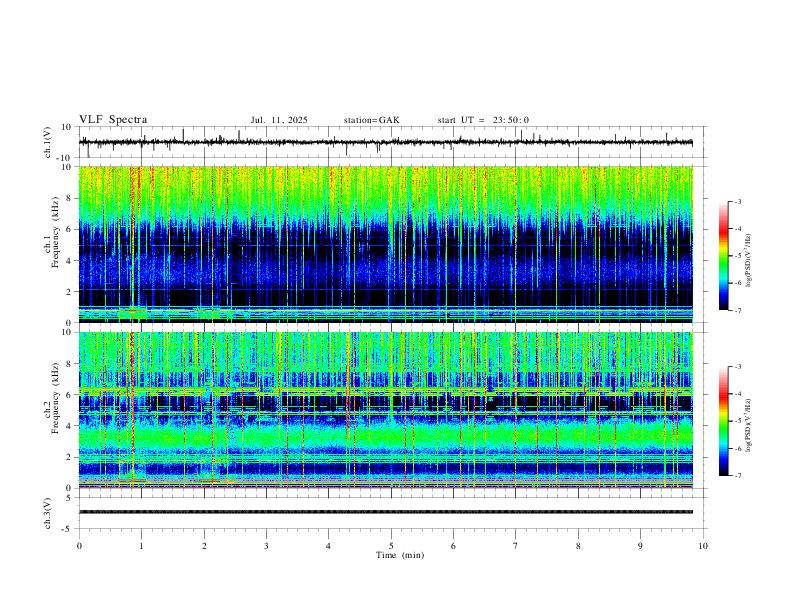
Task: Click the ch.2 color bar log(PSD) label
Action: coord(749,426)
